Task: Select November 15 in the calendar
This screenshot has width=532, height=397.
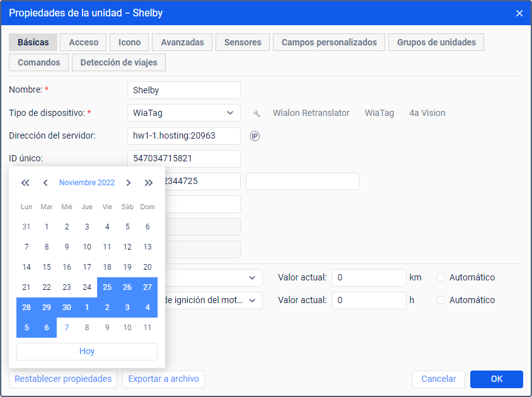Action: tap(47, 267)
